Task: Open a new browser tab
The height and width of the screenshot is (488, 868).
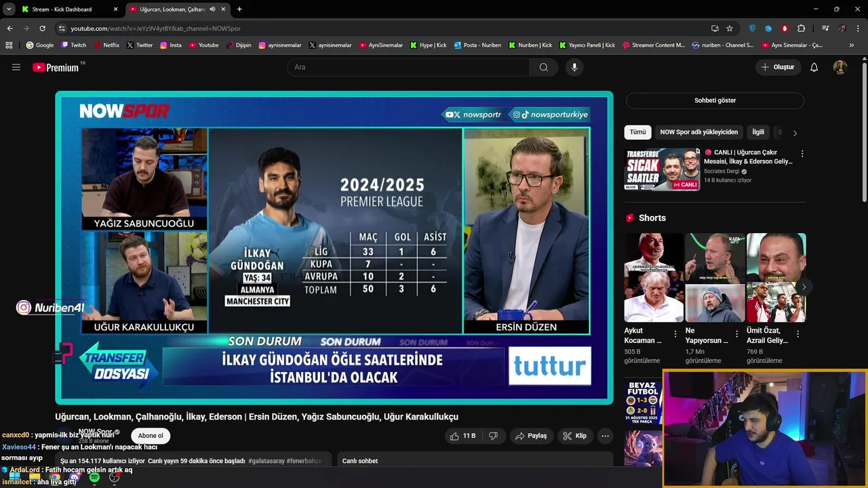Action: tap(239, 9)
